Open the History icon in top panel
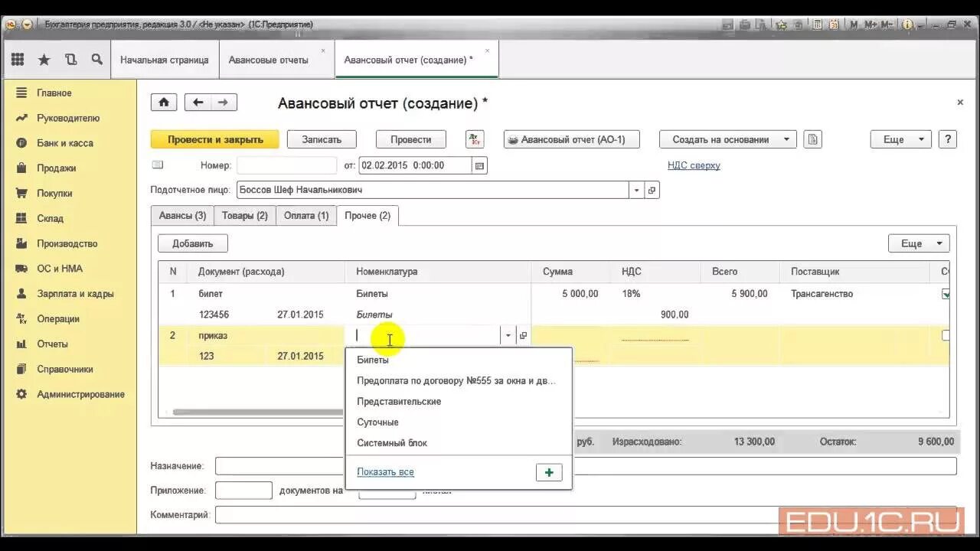 click(70, 60)
